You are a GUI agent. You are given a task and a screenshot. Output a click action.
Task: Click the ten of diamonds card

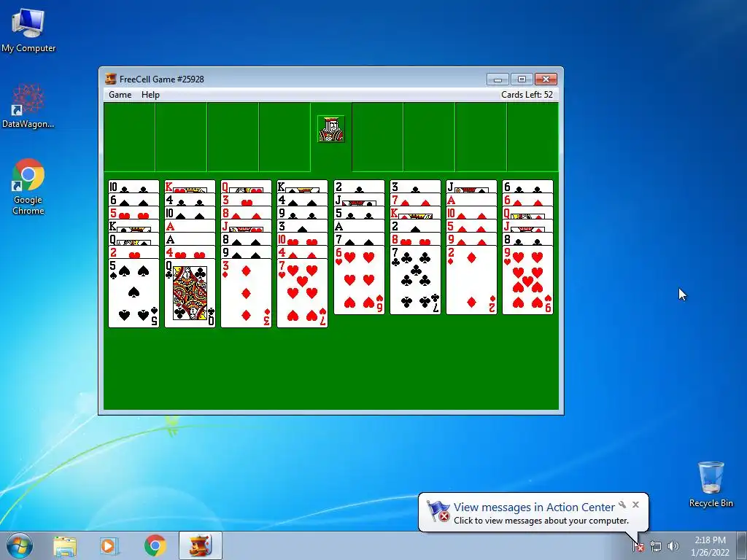point(471,213)
